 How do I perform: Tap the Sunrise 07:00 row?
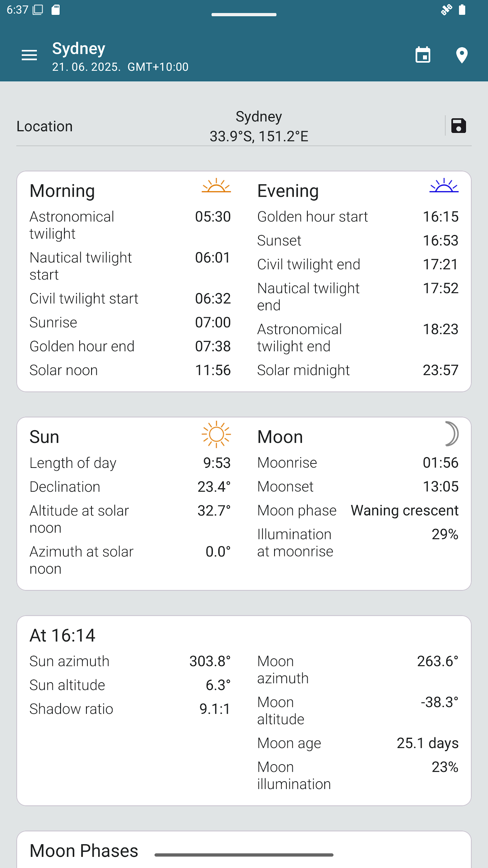pyautogui.click(x=130, y=322)
